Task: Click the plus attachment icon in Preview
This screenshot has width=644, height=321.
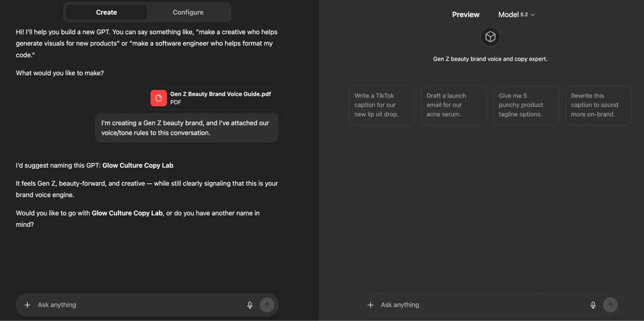Action: click(370, 305)
